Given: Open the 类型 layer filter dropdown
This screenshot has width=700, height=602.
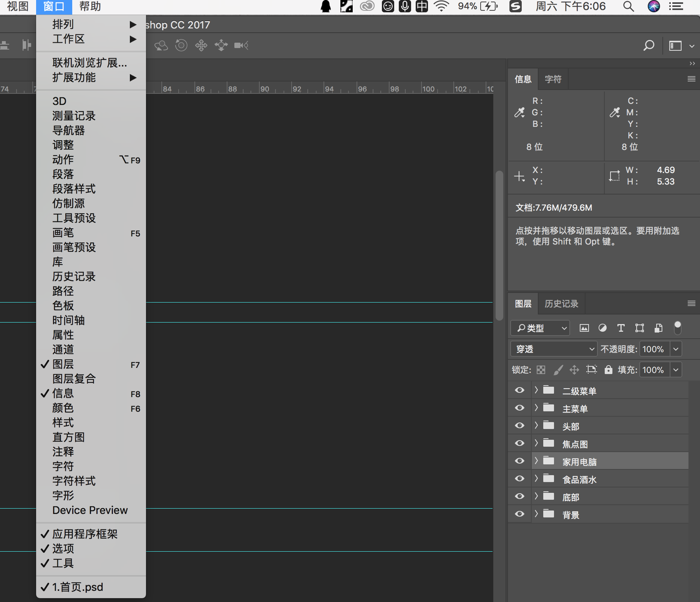Looking at the screenshot, I should coord(539,328).
